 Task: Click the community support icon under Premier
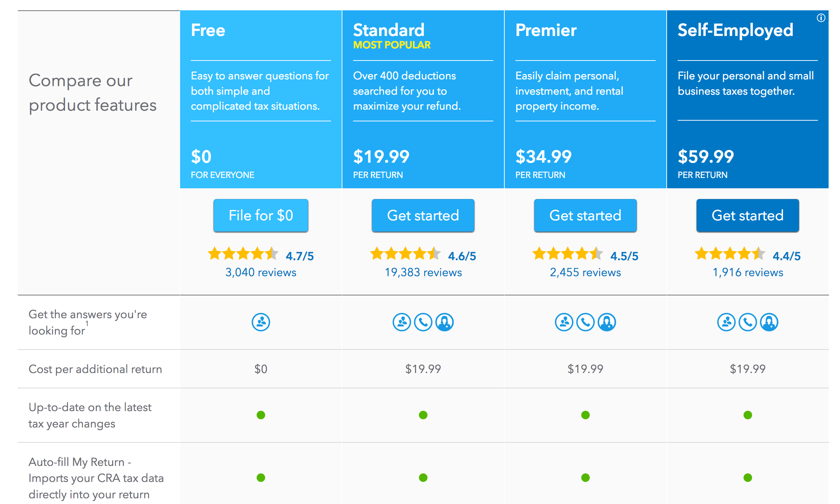[564, 322]
